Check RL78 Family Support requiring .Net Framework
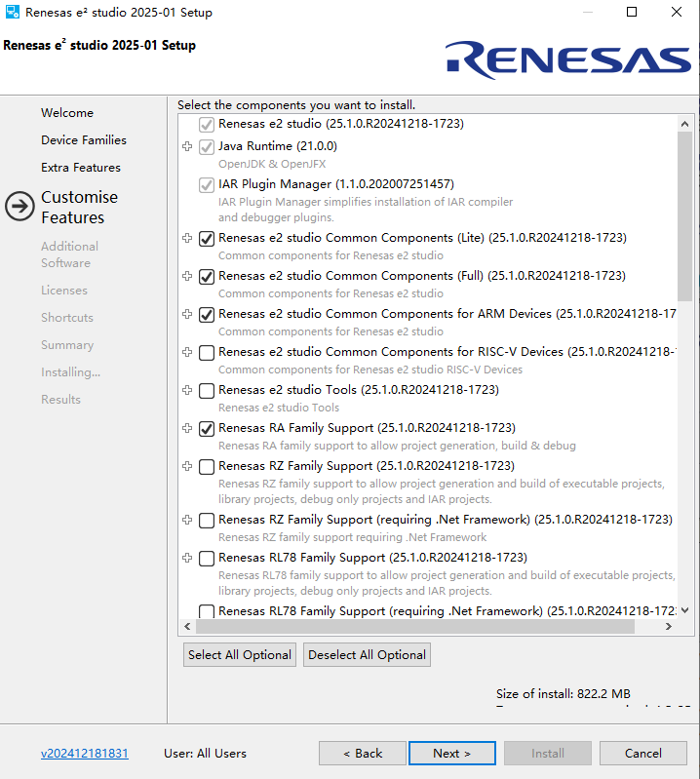The height and width of the screenshot is (779, 700). click(207, 611)
